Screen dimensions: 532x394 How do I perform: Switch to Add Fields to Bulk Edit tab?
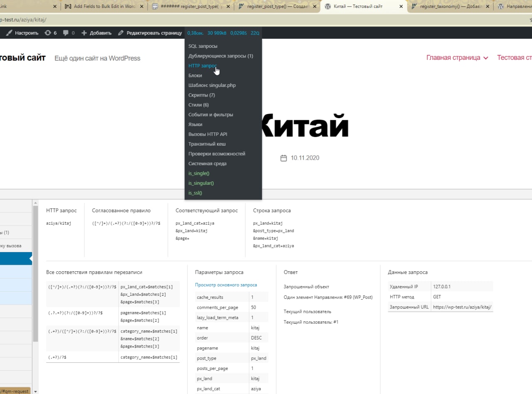pos(104,7)
